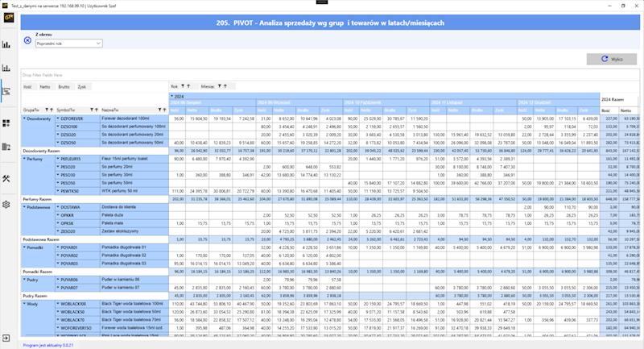This screenshot has width=644, height=349.
Task: Click the Puder w kamieniu 07 cell
Action: pyautogui.click(x=134, y=288)
